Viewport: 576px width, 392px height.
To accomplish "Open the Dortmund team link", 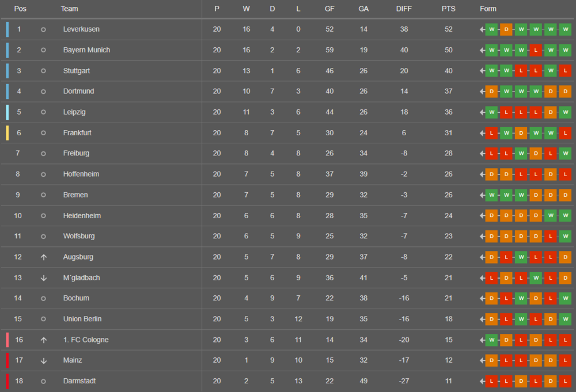I will click(78, 92).
